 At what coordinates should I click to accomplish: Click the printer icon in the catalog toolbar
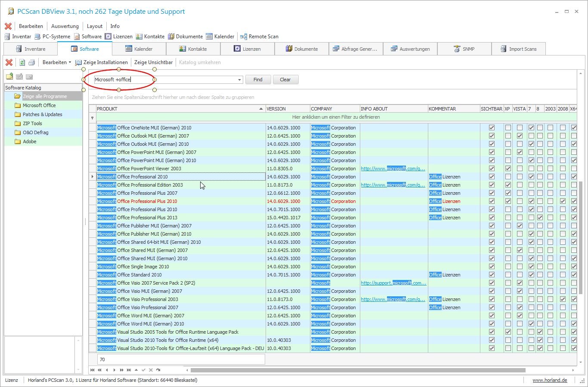[31, 62]
